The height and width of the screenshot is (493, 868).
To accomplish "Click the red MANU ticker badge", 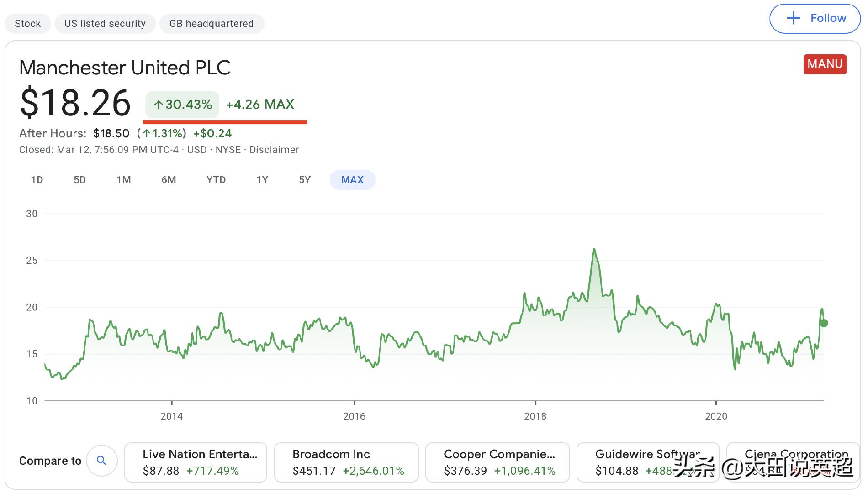I will click(825, 64).
